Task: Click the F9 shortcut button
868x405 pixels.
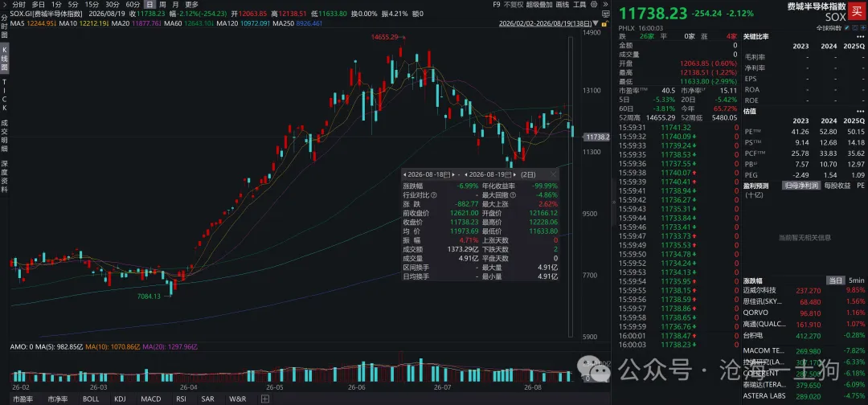Action: click(x=497, y=5)
